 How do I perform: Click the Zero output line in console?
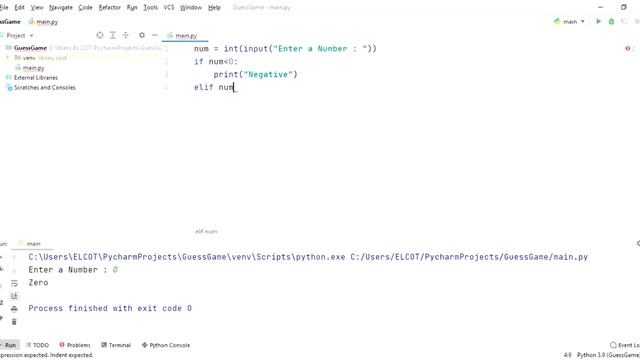(38, 282)
